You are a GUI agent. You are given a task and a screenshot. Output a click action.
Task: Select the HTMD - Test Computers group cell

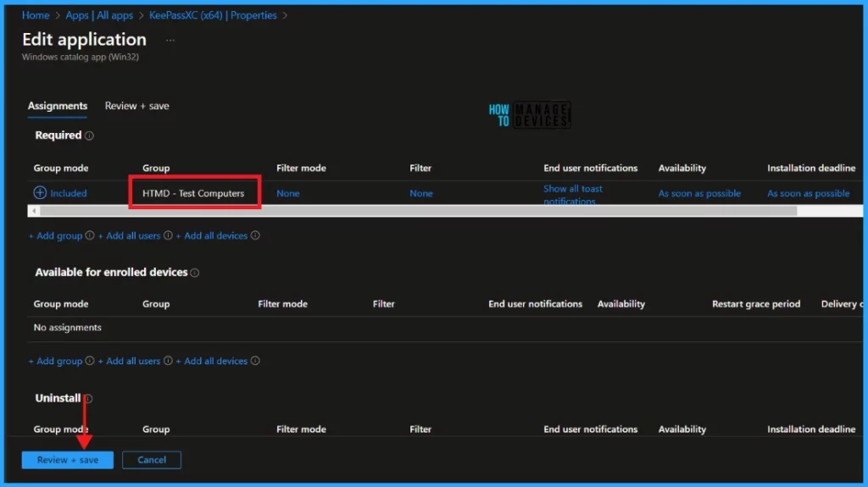[193, 193]
